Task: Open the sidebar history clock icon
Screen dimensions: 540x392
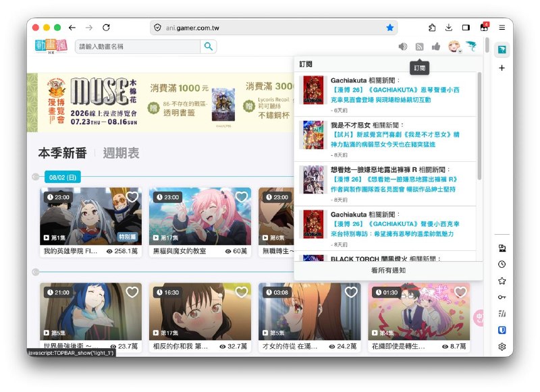Action: click(x=502, y=264)
